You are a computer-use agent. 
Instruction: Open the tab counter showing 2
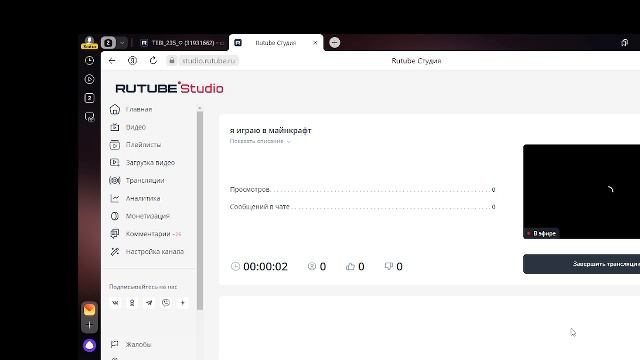[x=108, y=42]
